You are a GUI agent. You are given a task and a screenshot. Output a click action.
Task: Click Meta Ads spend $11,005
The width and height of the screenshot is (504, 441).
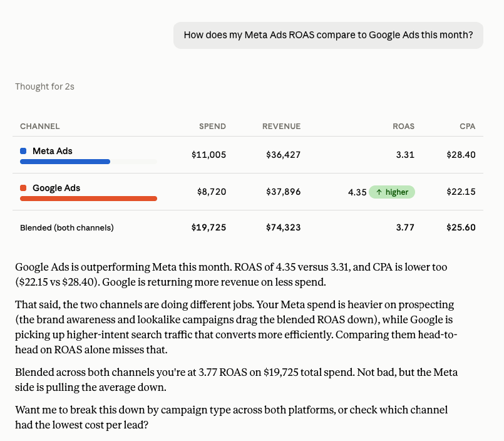(208, 155)
